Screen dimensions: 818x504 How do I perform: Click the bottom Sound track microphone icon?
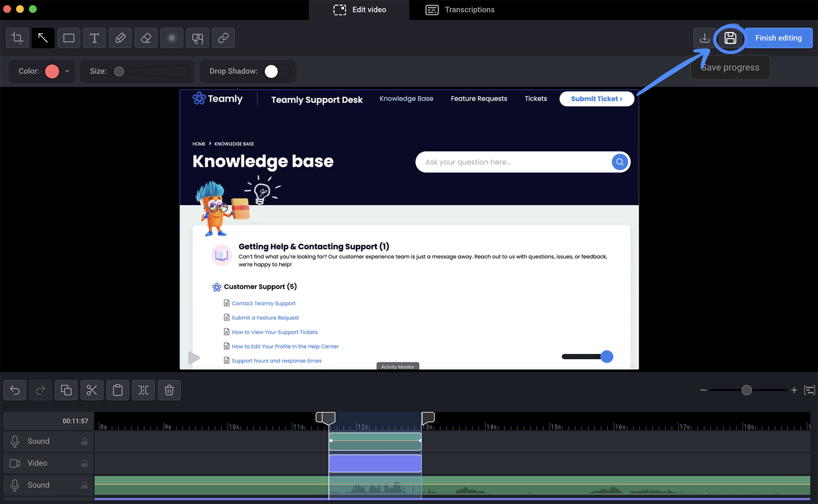coord(15,485)
